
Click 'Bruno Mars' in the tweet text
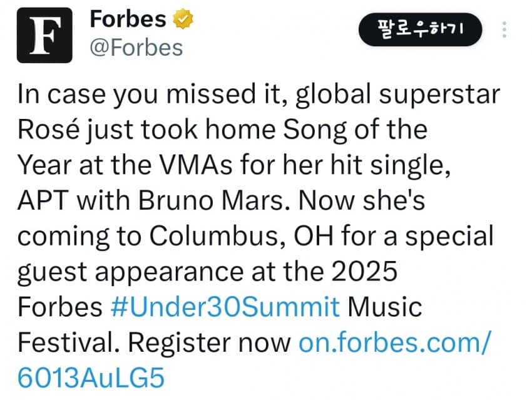point(214,200)
